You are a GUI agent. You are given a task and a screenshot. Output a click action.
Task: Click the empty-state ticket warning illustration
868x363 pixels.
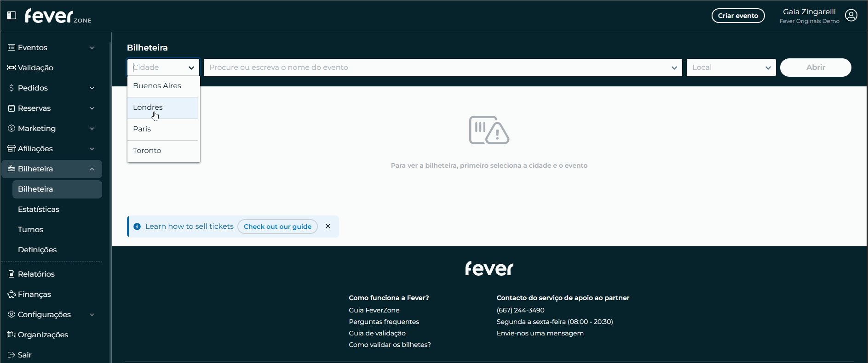489,130
